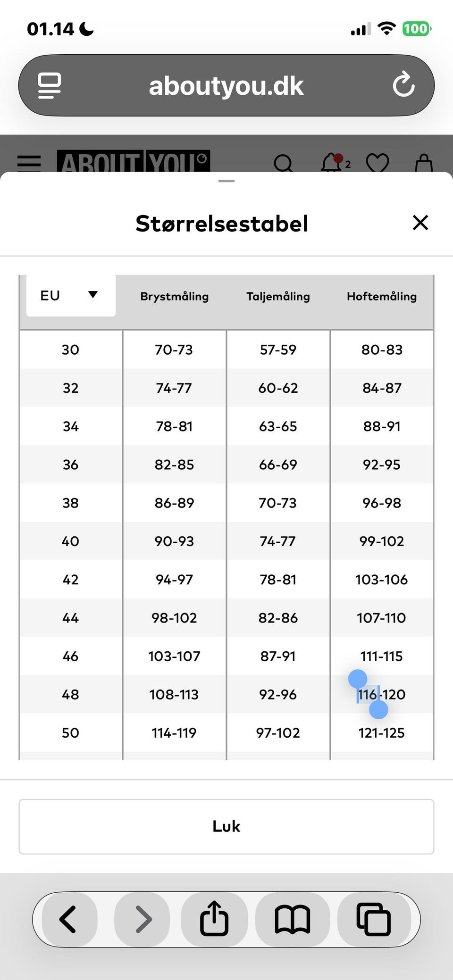The height and width of the screenshot is (980, 453).
Task: Open the EU size system dropdown
Action: (x=71, y=296)
